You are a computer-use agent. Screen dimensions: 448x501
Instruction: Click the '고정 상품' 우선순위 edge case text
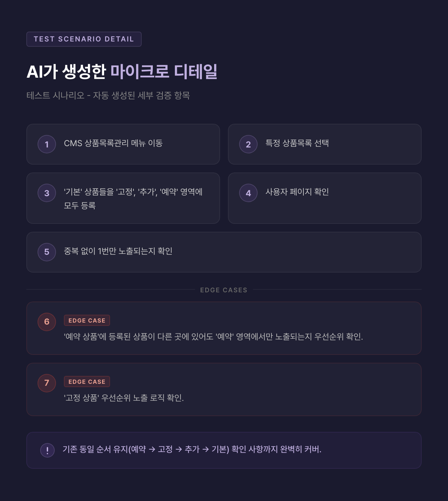tap(124, 398)
